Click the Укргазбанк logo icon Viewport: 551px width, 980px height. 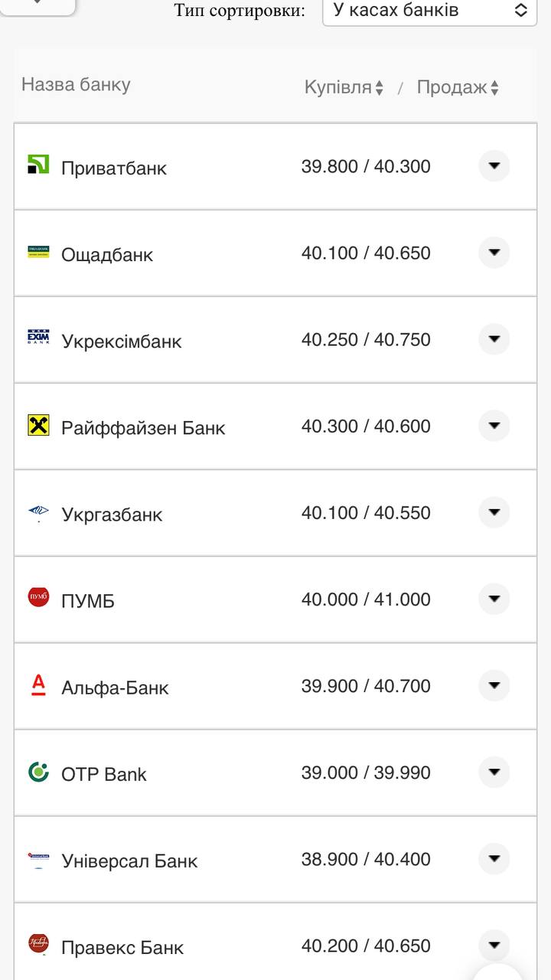coord(38,511)
